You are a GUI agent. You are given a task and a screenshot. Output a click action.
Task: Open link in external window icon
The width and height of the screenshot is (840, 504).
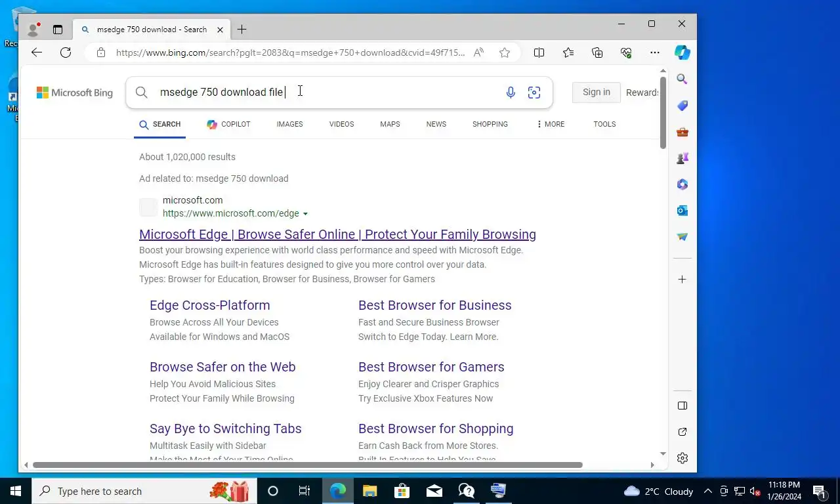[682, 432]
